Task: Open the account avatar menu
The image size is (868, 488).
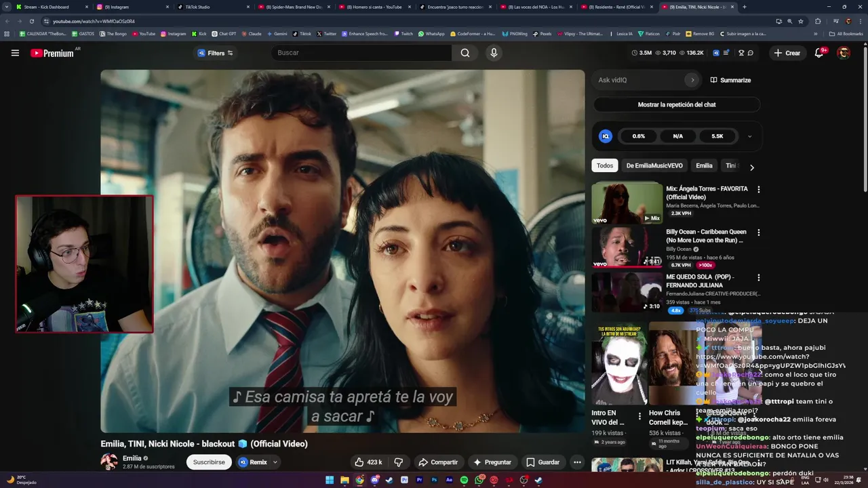Action: (844, 53)
